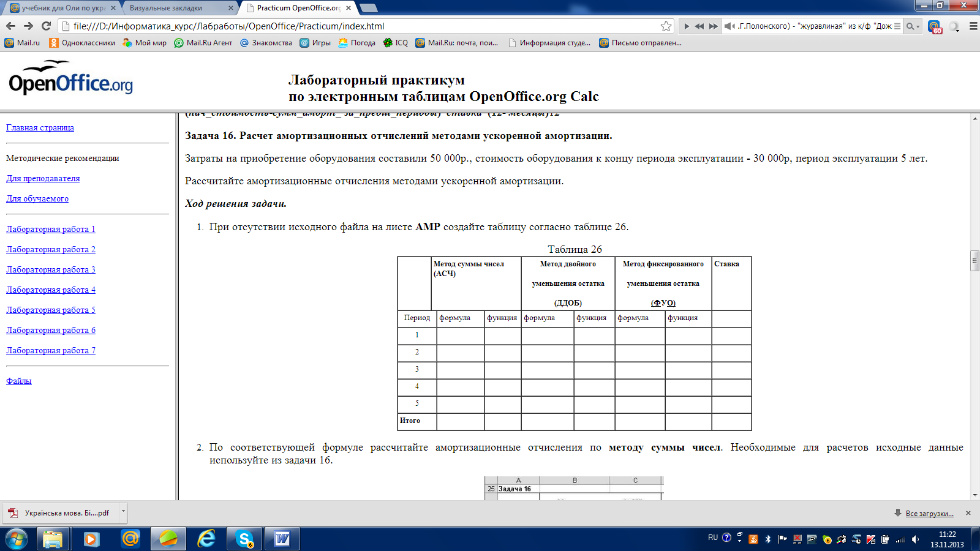
Task: Switch to Microsoft Word taskbar window
Action: (x=282, y=539)
